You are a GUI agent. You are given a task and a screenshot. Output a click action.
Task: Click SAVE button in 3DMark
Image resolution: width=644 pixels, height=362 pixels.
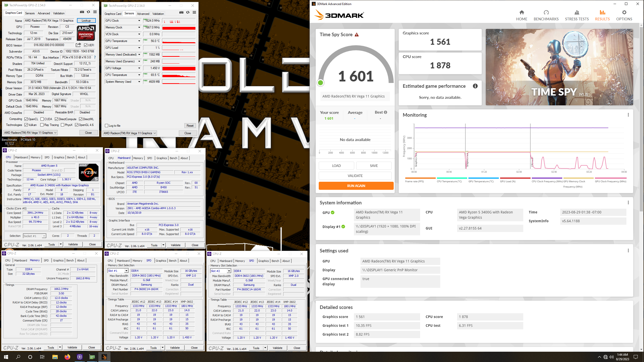point(374,166)
